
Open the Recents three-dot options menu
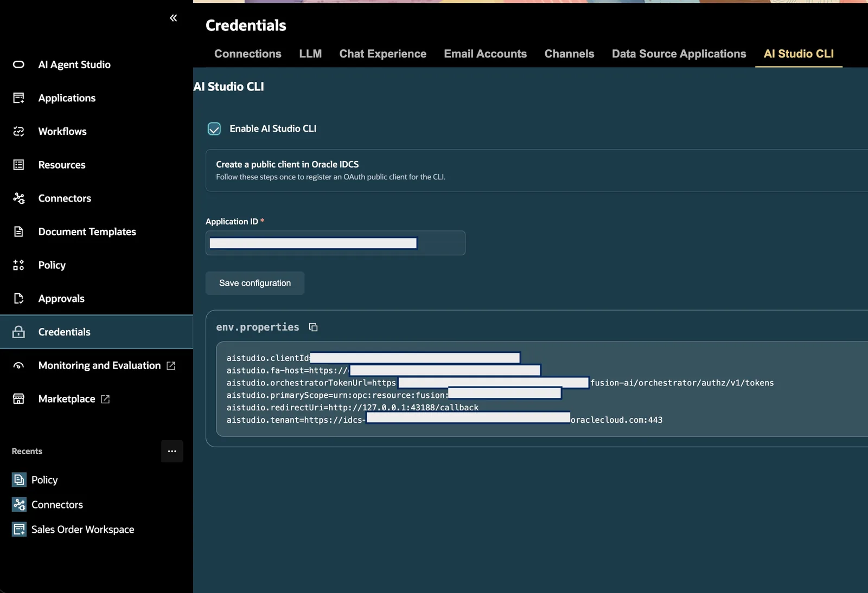[x=172, y=451]
